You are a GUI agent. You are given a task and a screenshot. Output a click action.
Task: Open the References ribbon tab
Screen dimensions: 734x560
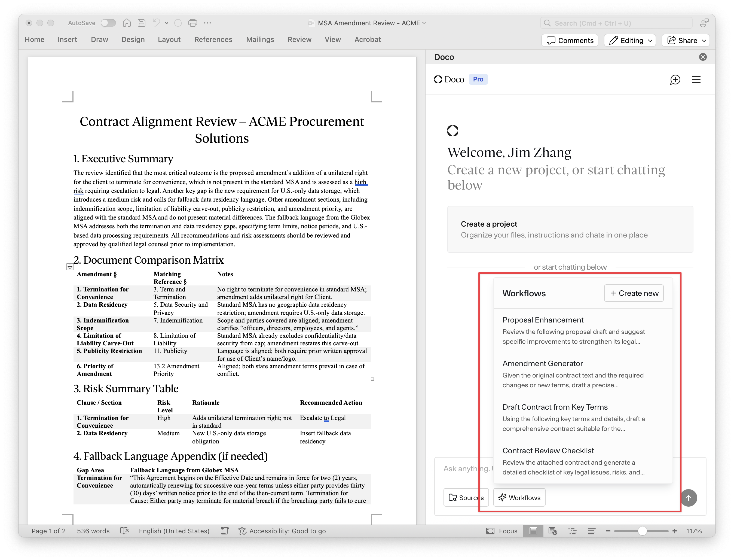[213, 39]
